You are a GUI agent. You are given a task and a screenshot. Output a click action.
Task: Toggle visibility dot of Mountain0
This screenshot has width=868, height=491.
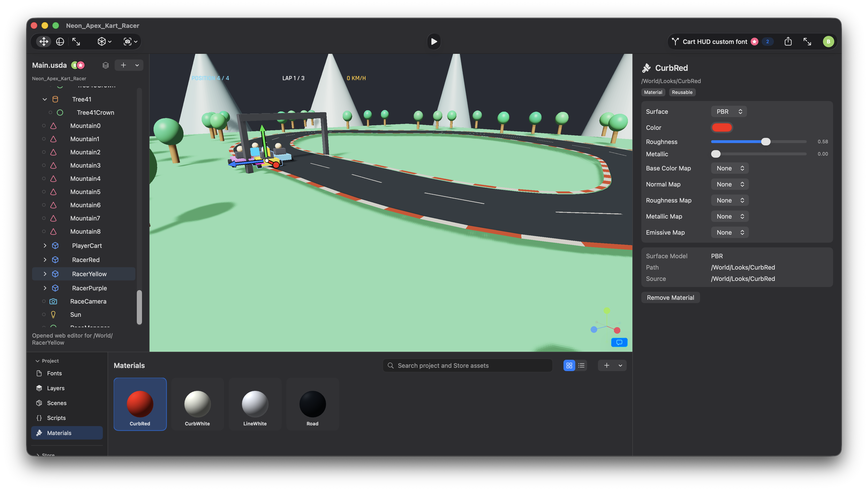tap(44, 126)
